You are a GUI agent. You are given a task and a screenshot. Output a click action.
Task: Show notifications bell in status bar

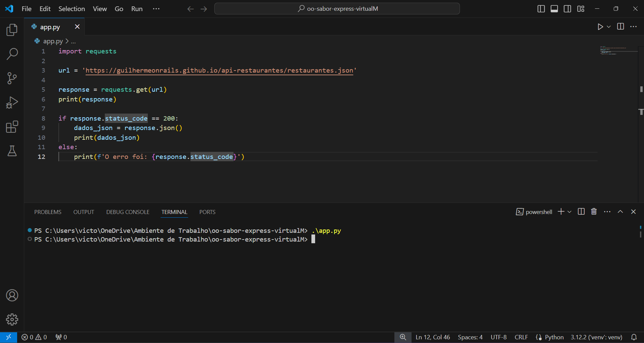click(634, 337)
